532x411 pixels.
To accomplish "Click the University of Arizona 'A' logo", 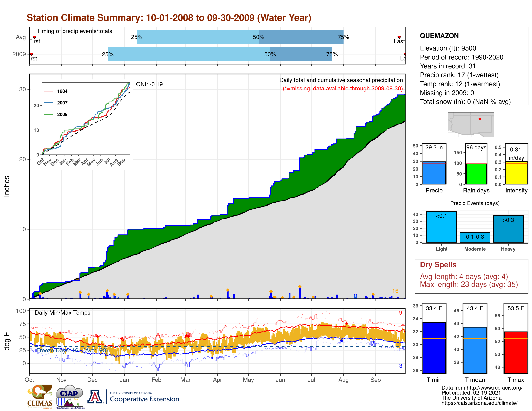I will (x=95, y=397).
